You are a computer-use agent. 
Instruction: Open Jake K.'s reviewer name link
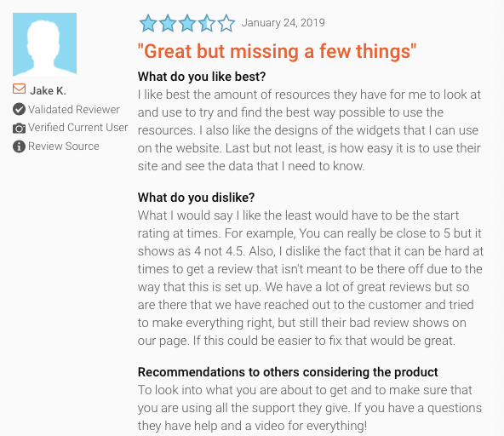click(x=48, y=90)
